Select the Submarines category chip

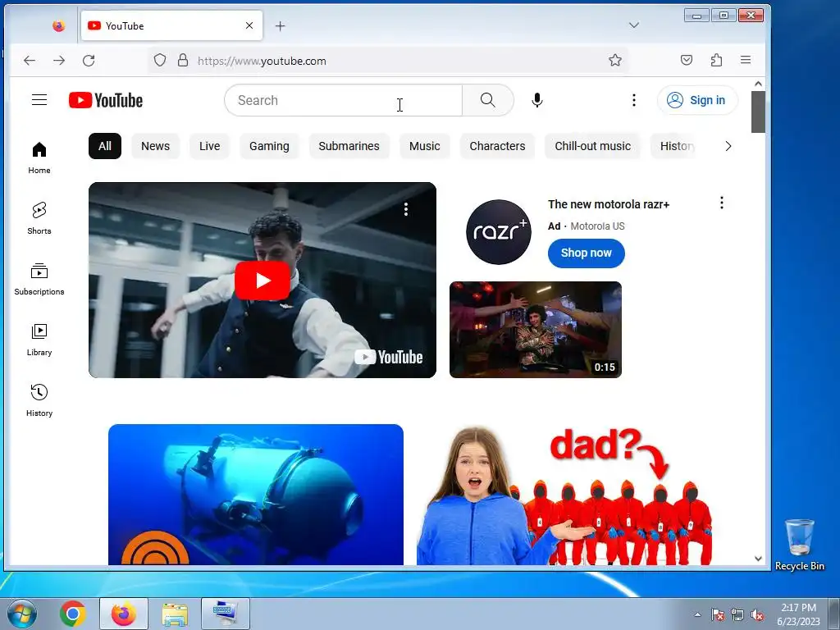point(349,146)
